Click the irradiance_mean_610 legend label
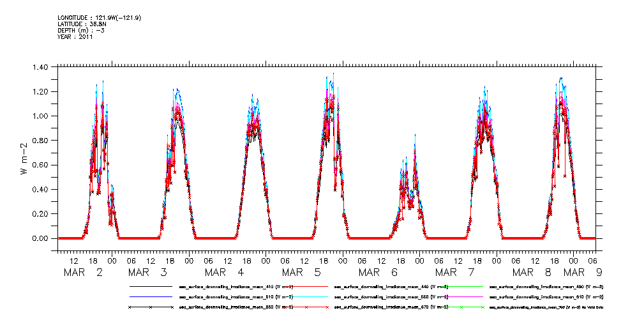 (x=546, y=297)
